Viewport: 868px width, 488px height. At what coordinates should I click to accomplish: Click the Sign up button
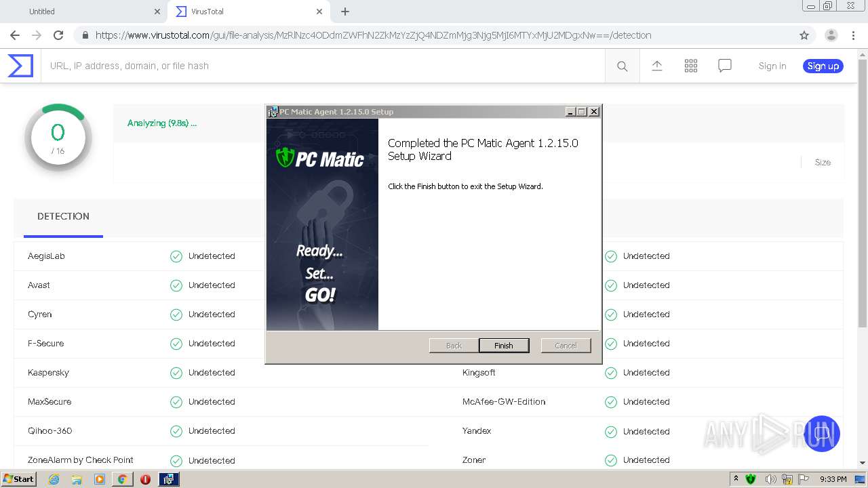pos(823,66)
